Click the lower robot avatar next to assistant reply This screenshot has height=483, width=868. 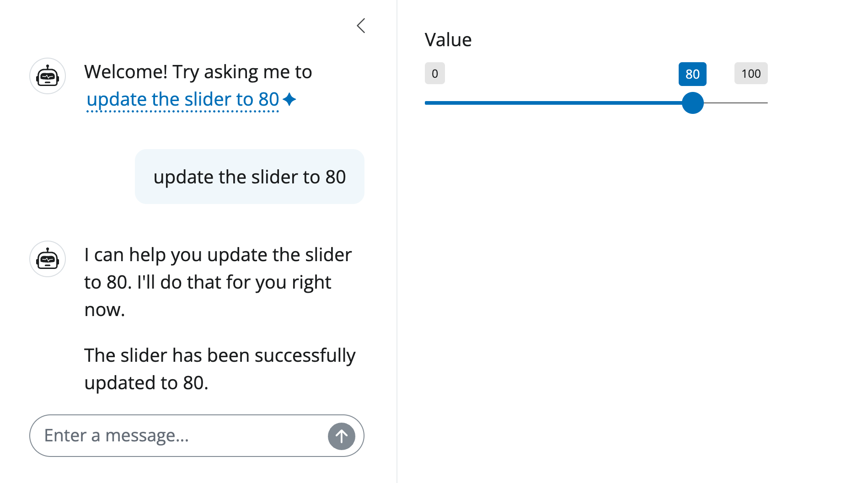tap(47, 259)
